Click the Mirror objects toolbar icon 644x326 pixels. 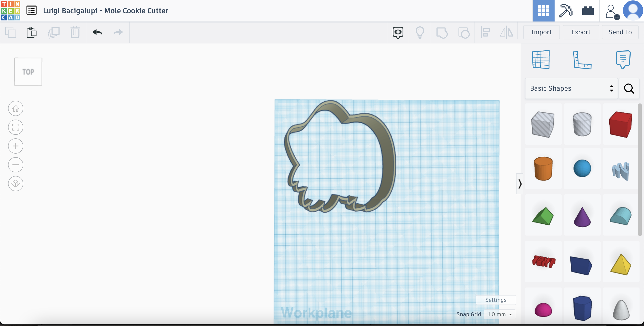tap(507, 32)
